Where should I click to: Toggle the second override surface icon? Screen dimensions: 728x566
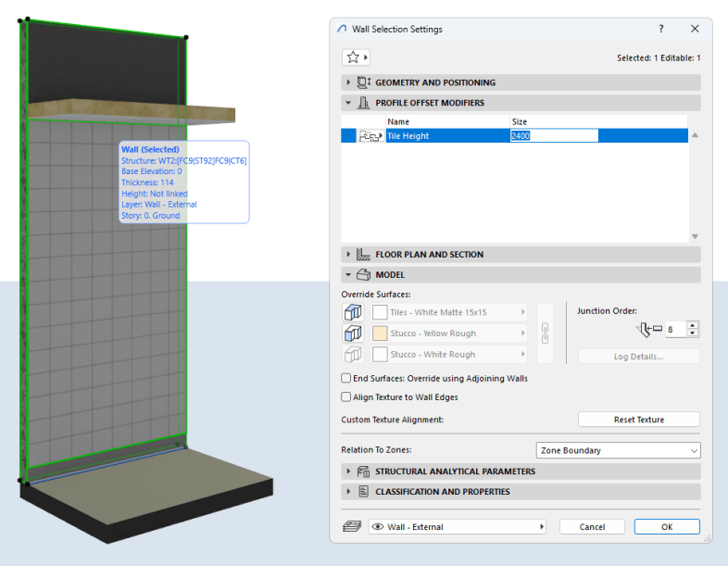pos(352,333)
